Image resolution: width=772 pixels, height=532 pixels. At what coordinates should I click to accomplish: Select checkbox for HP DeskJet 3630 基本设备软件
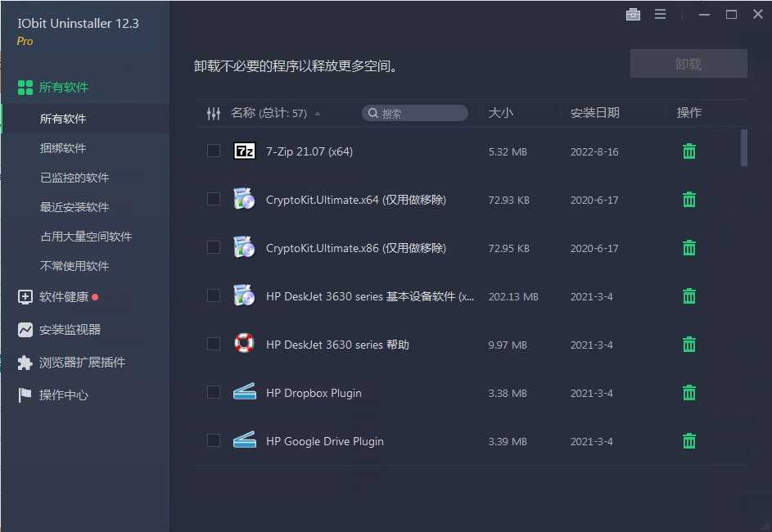pyautogui.click(x=214, y=295)
